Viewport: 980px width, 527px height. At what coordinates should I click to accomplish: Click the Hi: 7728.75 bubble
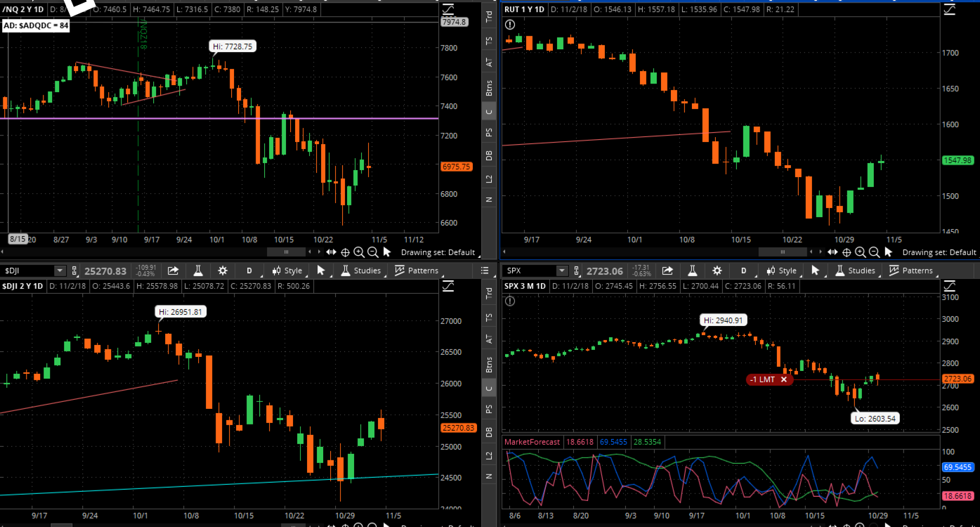pyautogui.click(x=234, y=46)
